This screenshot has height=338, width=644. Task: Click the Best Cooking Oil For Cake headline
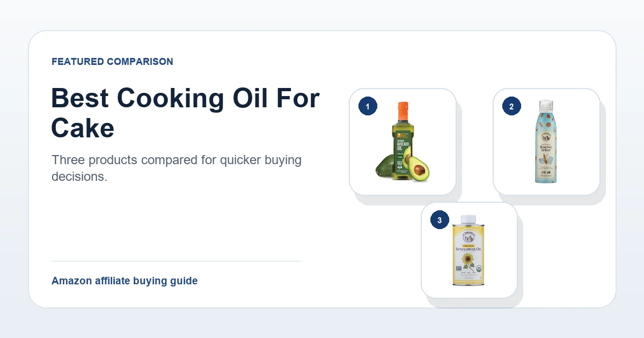click(x=185, y=114)
